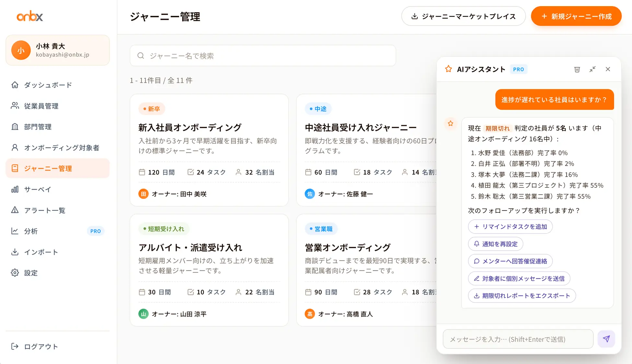Open 営業オンボーディング card title
The image size is (632, 364).
347,247
